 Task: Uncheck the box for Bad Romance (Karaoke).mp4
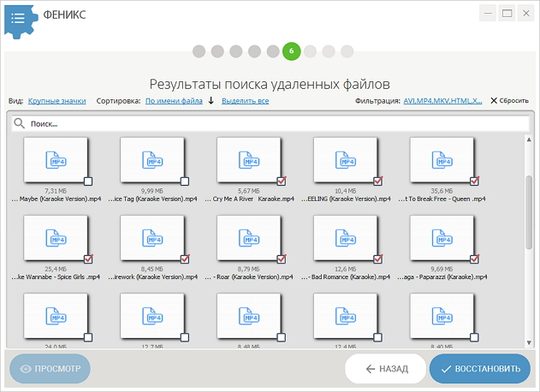377,259
